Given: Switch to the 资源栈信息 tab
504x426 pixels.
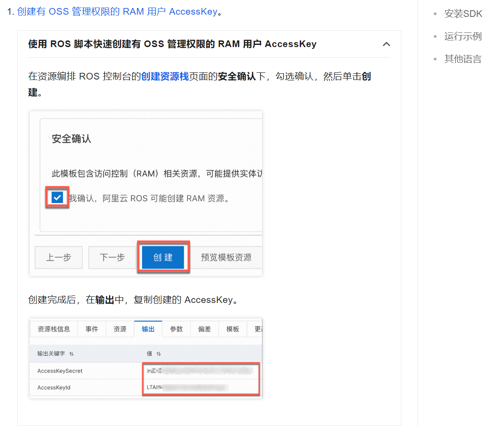Looking at the screenshot, I should [53, 329].
